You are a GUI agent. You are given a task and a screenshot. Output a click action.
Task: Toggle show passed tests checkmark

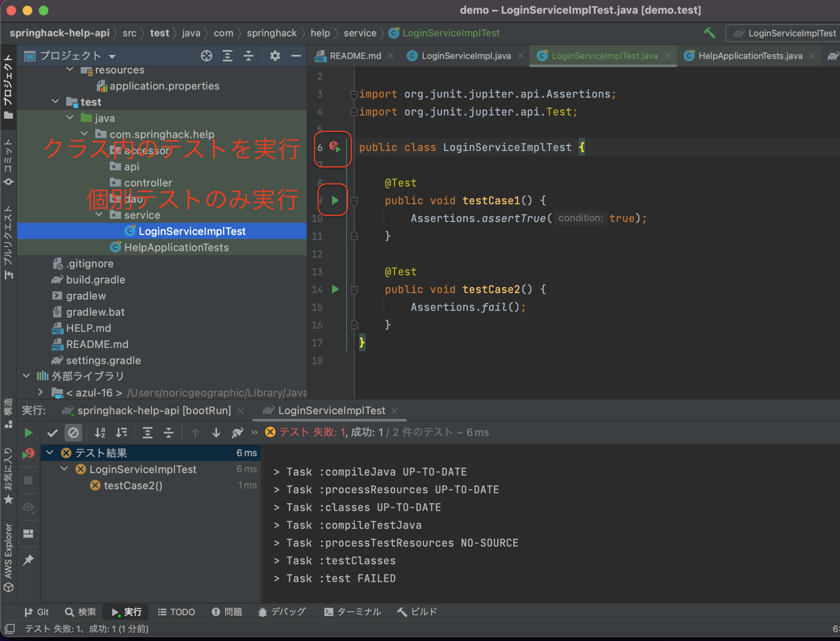[x=52, y=432]
